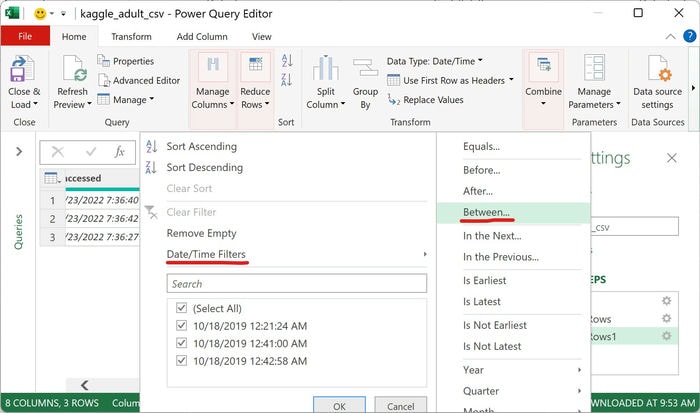
Task: Click the filter Search box
Action: pos(297,284)
